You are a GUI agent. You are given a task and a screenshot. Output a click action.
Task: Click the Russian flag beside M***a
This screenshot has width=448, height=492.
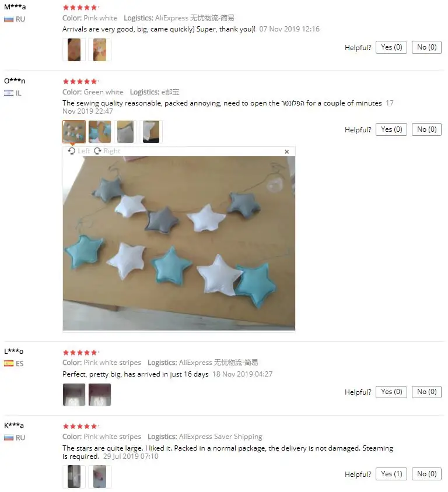point(9,19)
